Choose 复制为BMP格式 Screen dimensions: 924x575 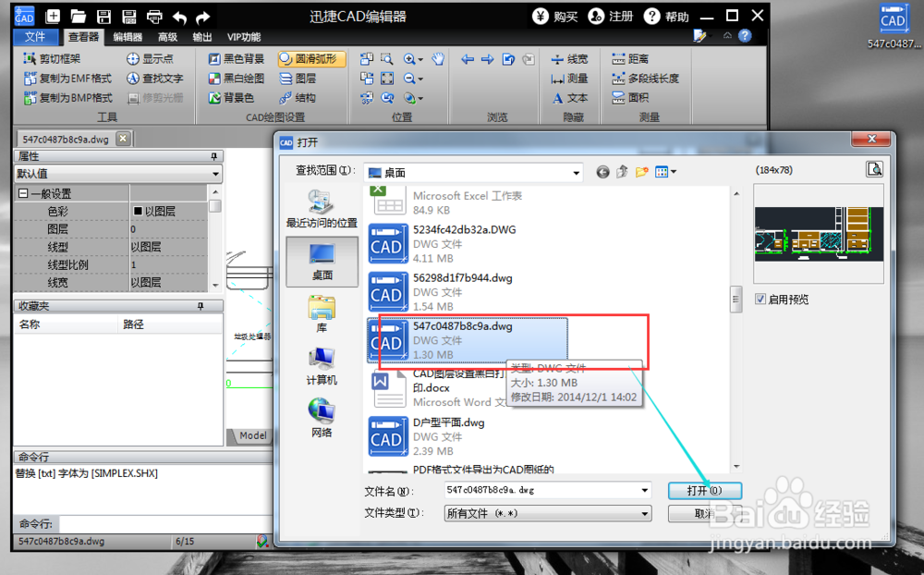click(67, 98)
